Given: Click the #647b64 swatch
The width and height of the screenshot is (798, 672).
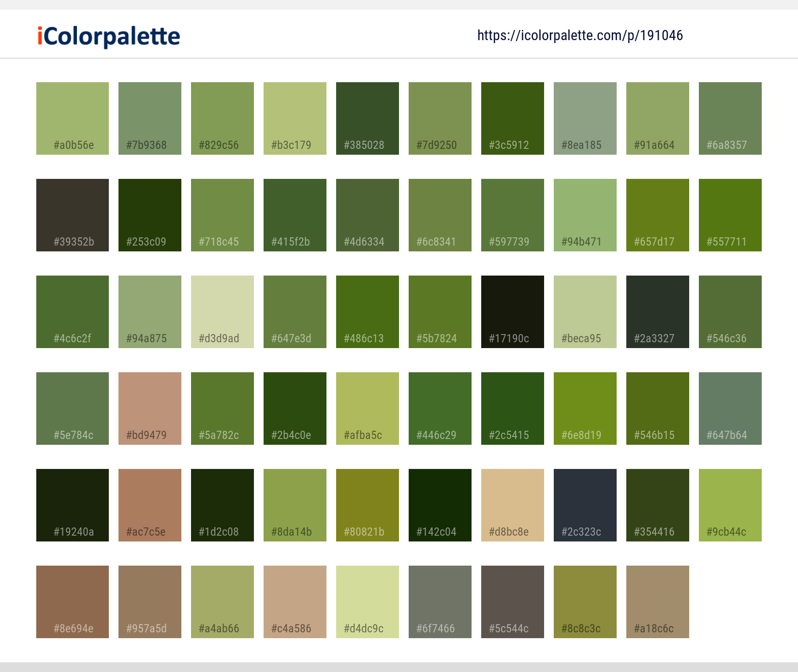Looking at the screenshot, I should pos(730,409).
